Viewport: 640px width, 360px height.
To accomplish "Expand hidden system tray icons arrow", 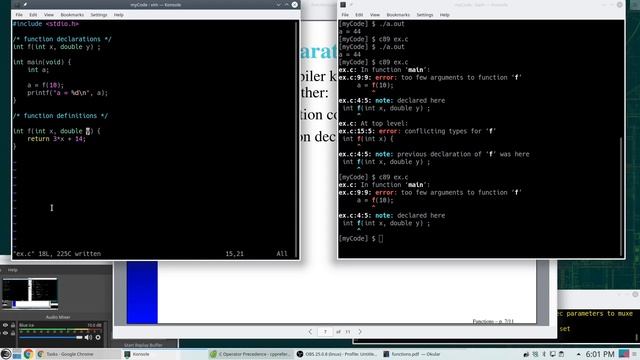I will [578, 354].
